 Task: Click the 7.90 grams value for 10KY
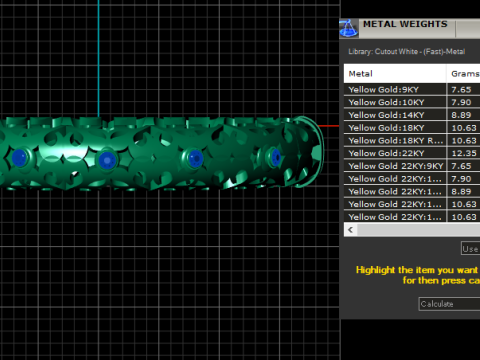click(461, 102)
